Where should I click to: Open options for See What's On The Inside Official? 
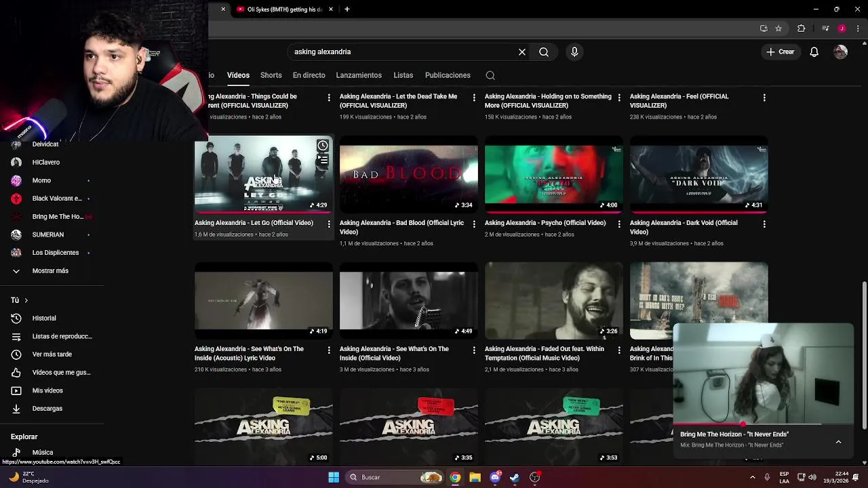(x=474, y=350)
